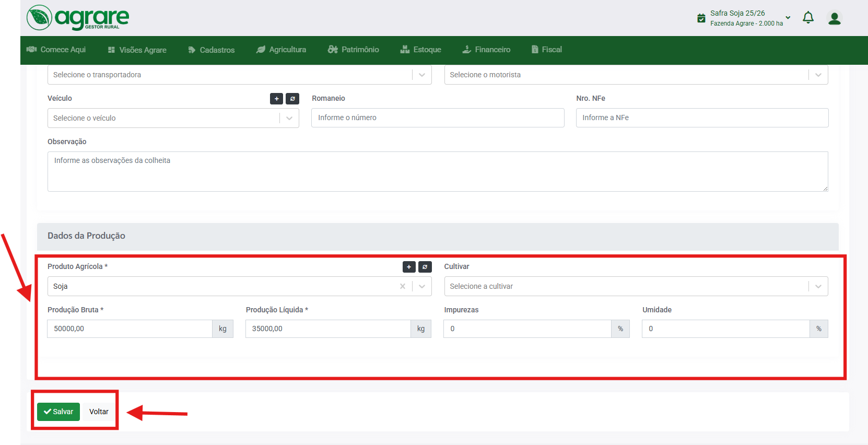This screenshot has width=868, height=445.
Task: Expand the Selecione o veículo dropdown
Action: [289, 118]
